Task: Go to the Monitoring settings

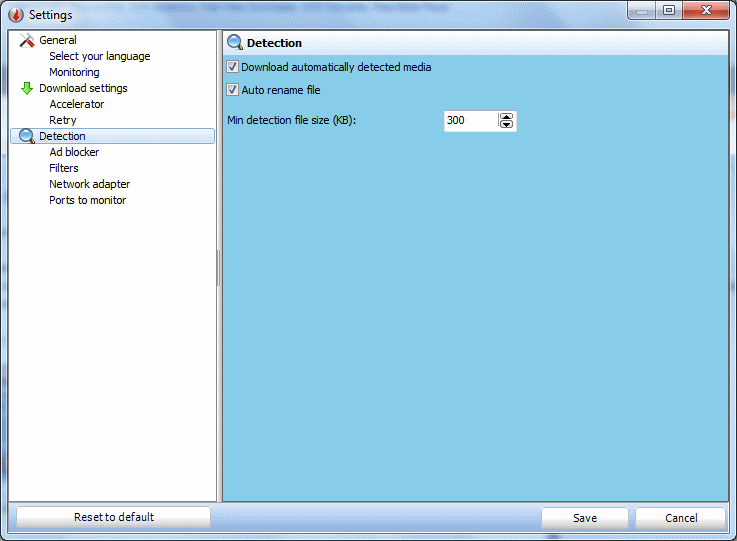Action: [74, 72]
